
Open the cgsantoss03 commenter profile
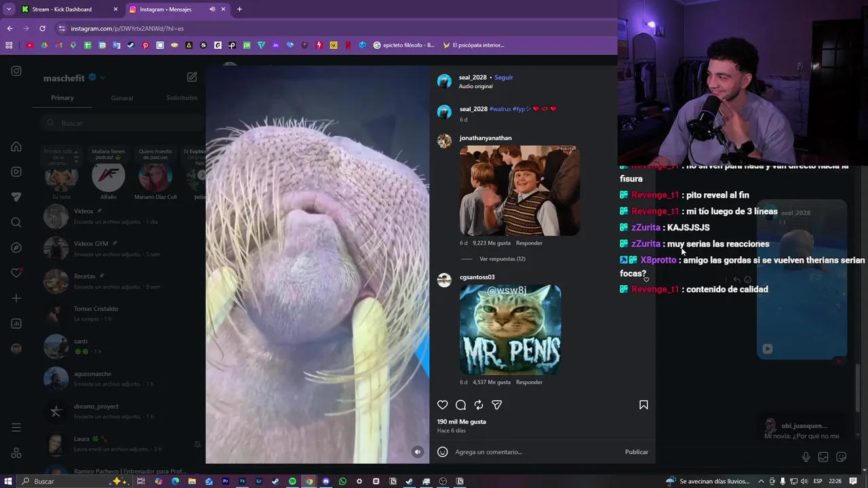coord(477,277)
